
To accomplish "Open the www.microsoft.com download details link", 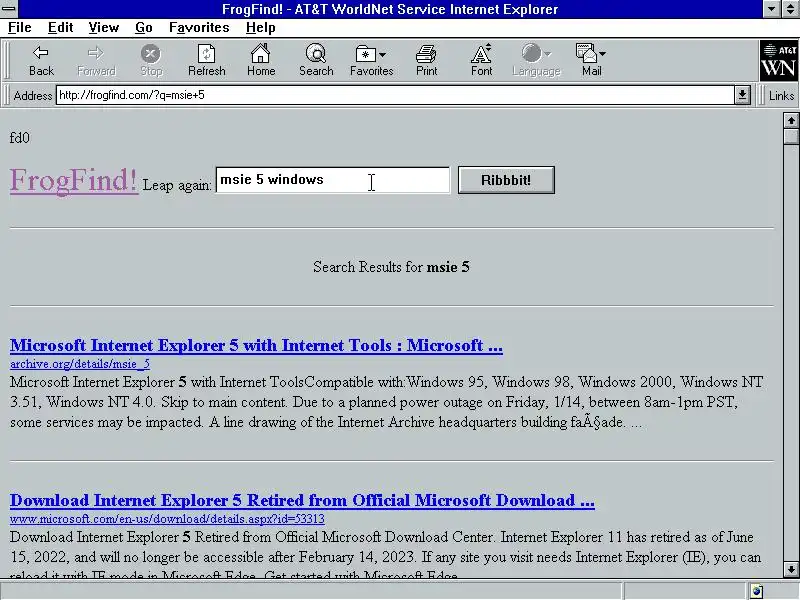I will click(167, 519).
